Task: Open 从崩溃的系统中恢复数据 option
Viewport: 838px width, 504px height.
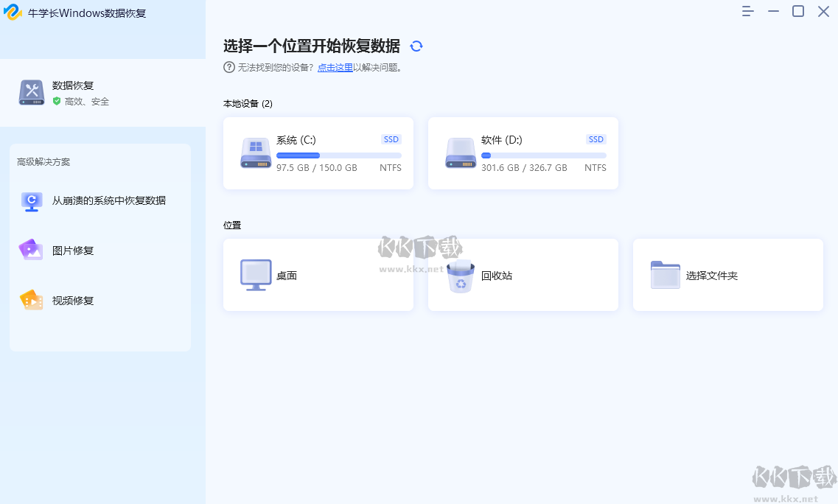Action: [x=108, y=200]
